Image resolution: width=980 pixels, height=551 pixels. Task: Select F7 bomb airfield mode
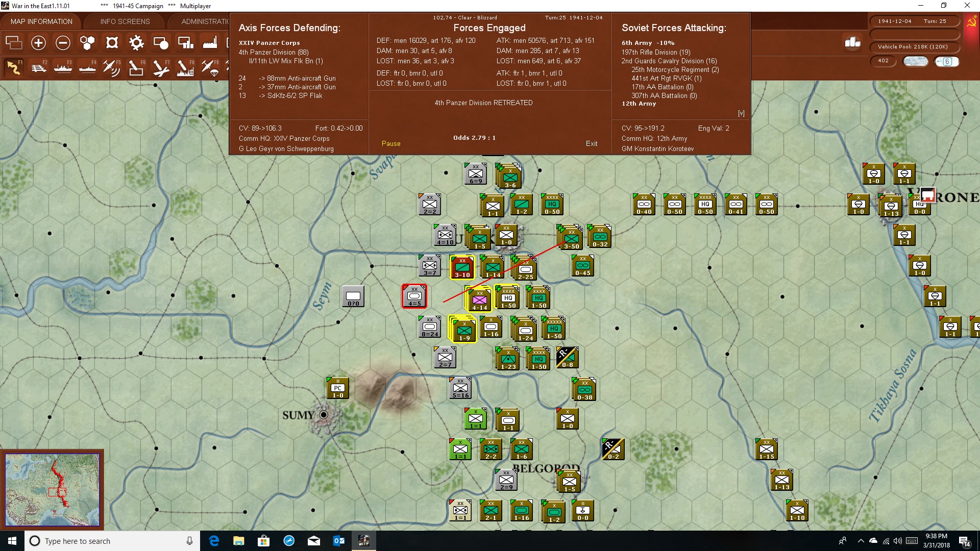pos(161,67)
